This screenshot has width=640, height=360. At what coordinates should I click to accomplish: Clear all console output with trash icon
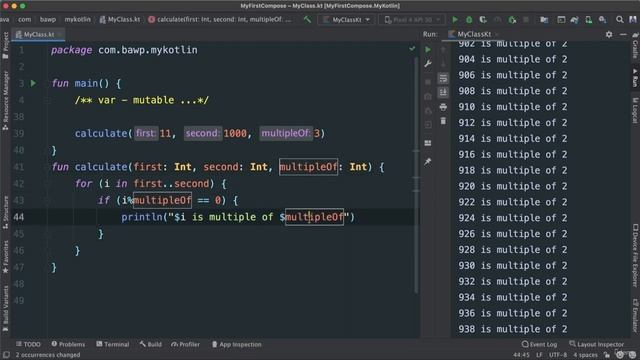pos(443,121)
